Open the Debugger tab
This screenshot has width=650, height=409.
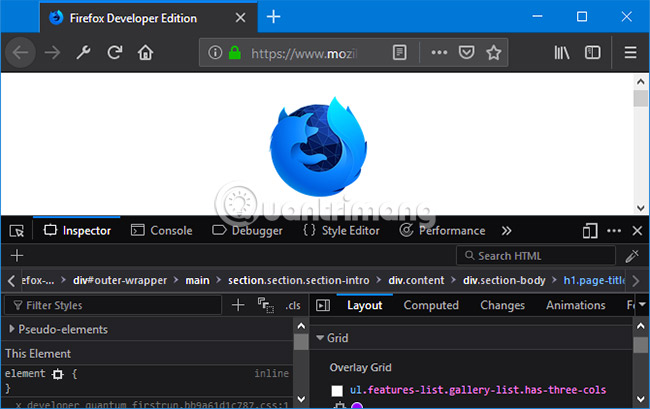[247, 230]
